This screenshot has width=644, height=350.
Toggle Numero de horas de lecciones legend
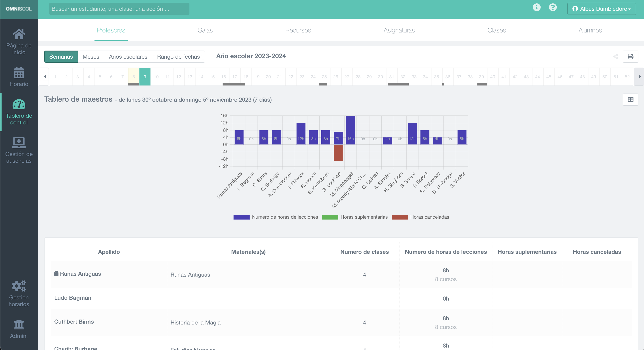pyautogui.click(x=275, y=217)
